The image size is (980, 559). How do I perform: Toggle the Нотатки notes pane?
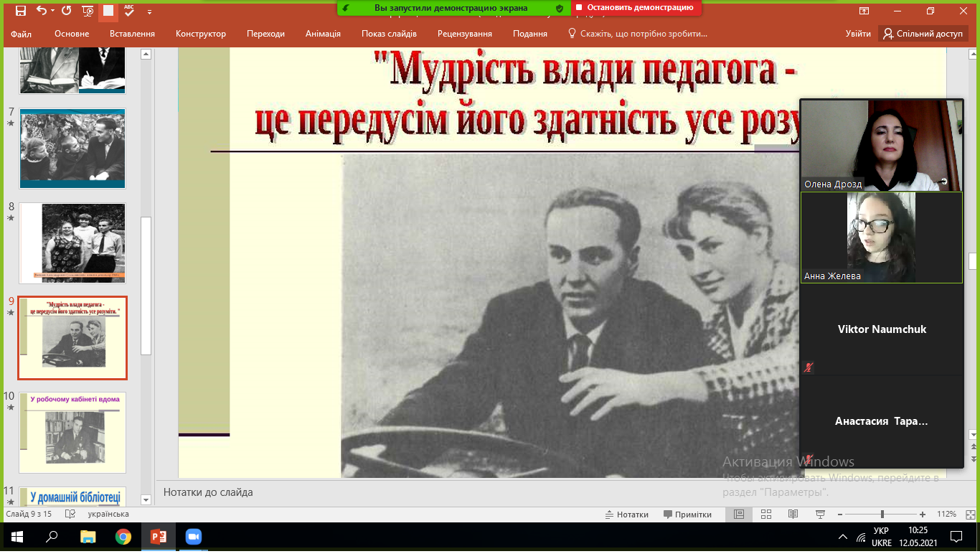(x=626, y=515)
